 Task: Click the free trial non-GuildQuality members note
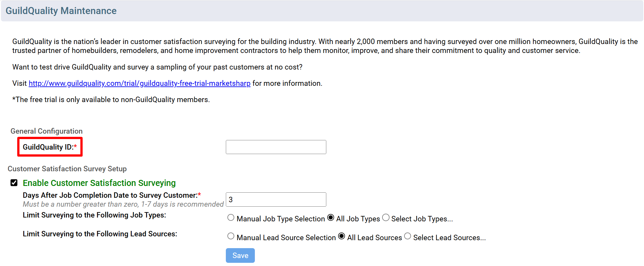click(x=111, y=100)
